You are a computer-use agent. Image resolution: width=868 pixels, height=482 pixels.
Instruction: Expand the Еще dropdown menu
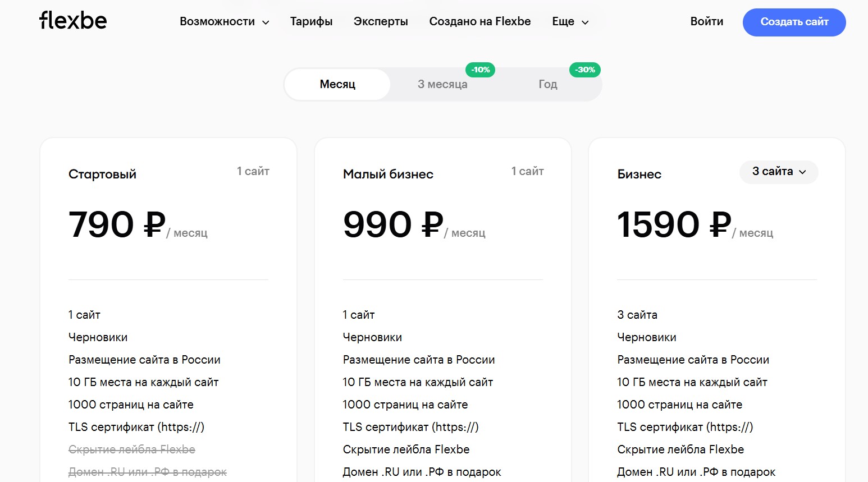click(x=569, y=22)
